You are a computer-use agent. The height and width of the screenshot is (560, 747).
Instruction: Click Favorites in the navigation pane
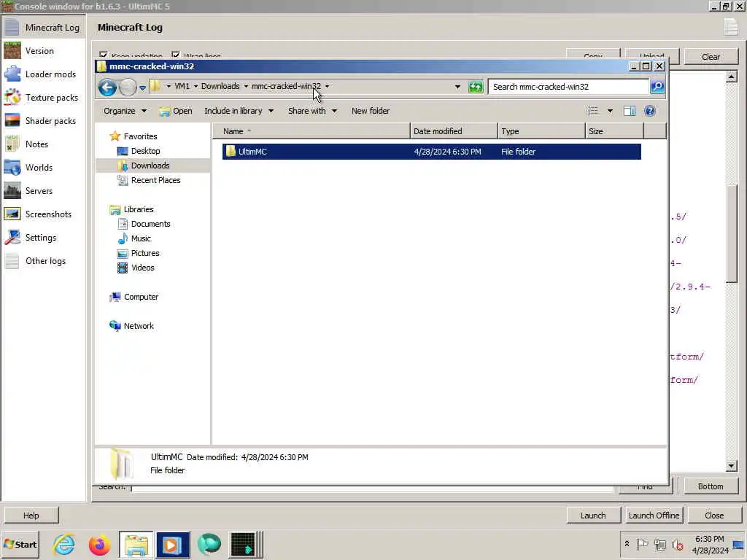tap(140, 136)
